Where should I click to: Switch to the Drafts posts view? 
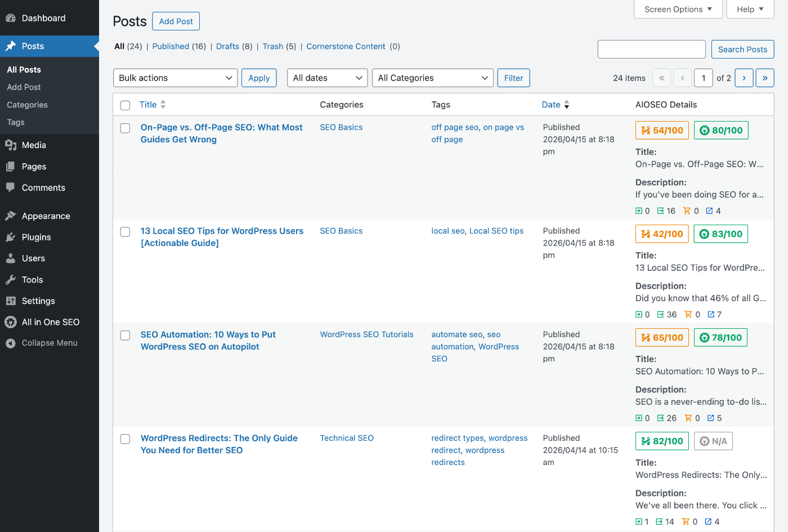coord(227,47)
